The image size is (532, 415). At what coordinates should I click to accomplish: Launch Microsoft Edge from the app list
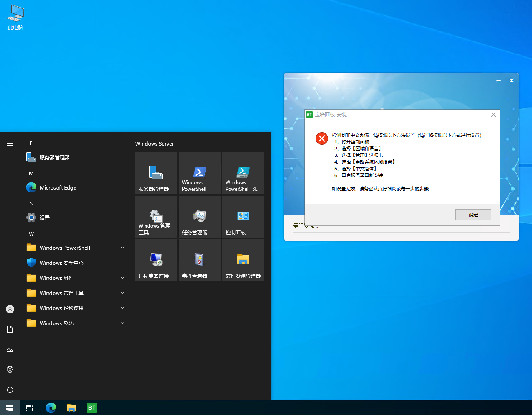pos(76,188)
